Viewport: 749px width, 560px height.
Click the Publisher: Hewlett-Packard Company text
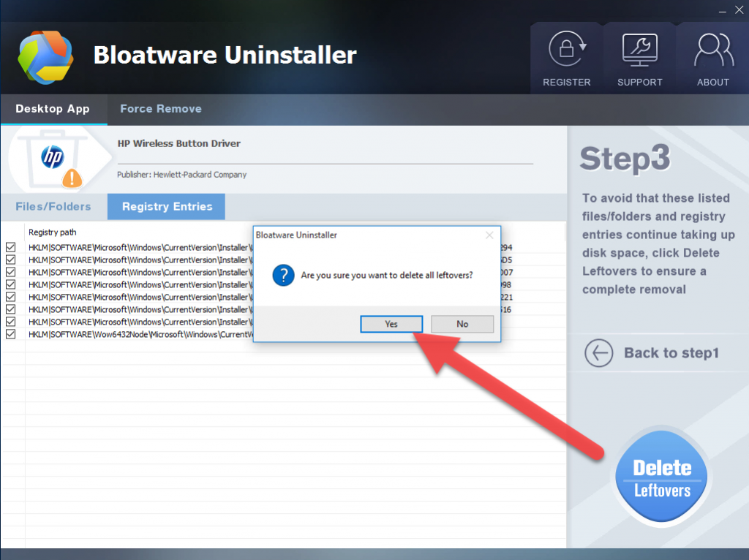[x=182, y=175]
